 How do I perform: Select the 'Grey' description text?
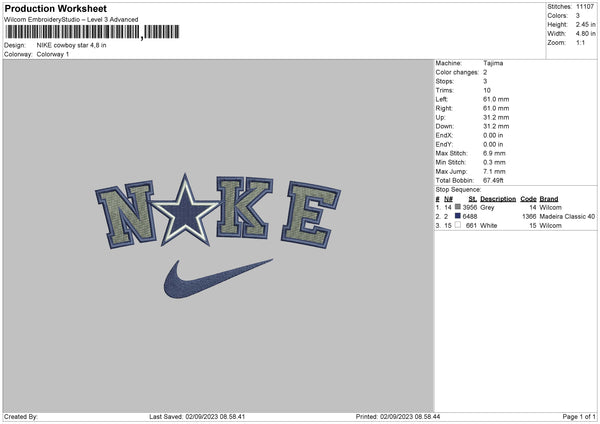click(487, 207)
